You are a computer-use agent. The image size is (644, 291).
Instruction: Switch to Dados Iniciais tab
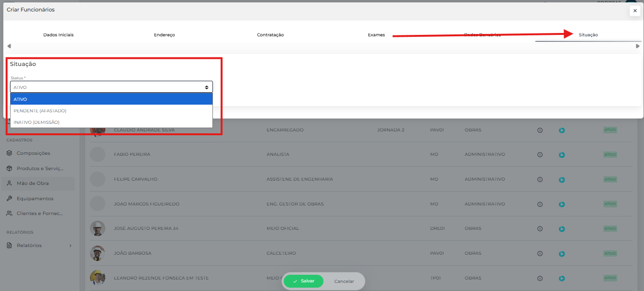point(58,35)
